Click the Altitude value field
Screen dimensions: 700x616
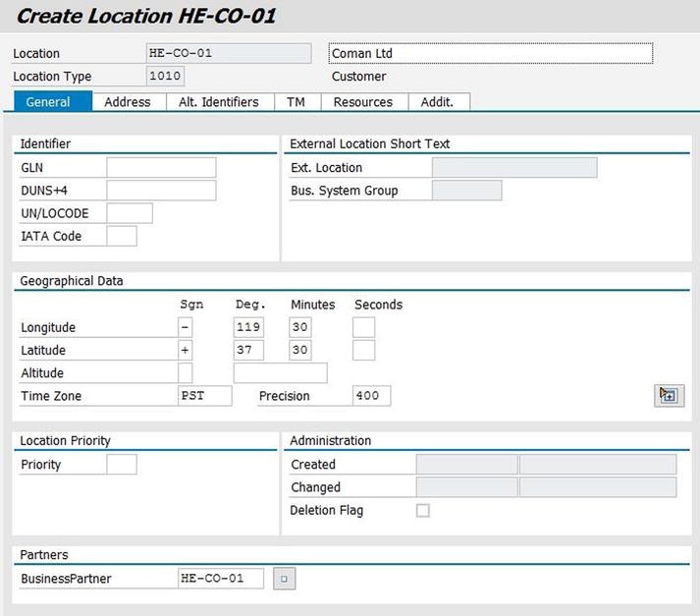coord(280,372)
